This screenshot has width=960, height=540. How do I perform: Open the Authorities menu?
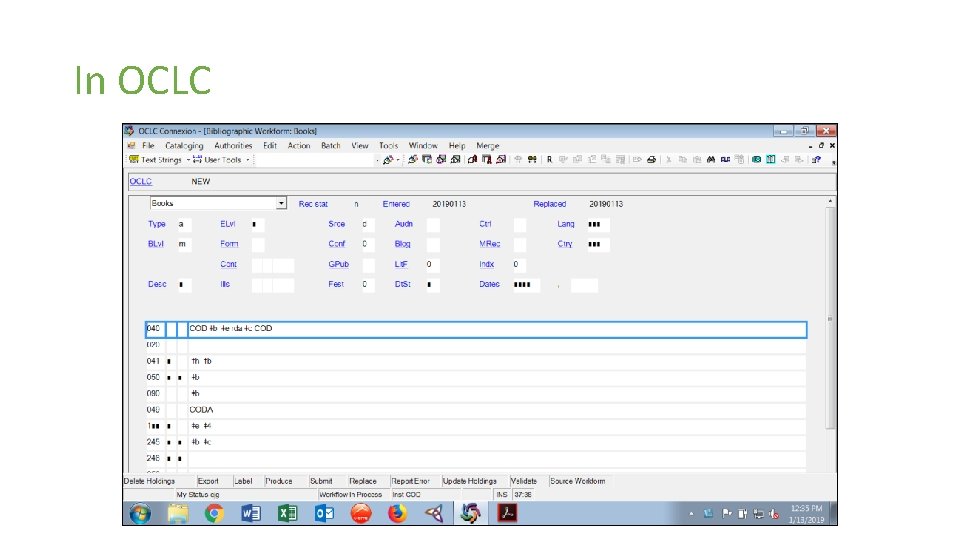pyautogui.click(x=233, y=146)
